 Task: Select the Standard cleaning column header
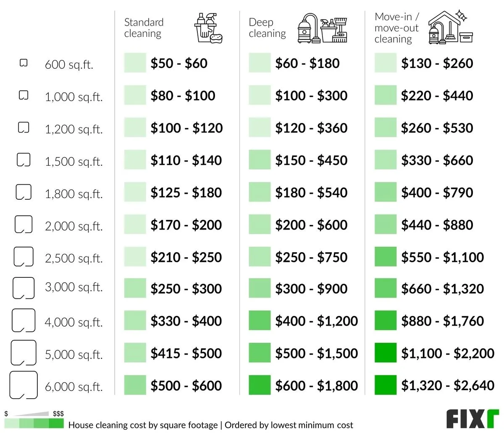point(144,28)
